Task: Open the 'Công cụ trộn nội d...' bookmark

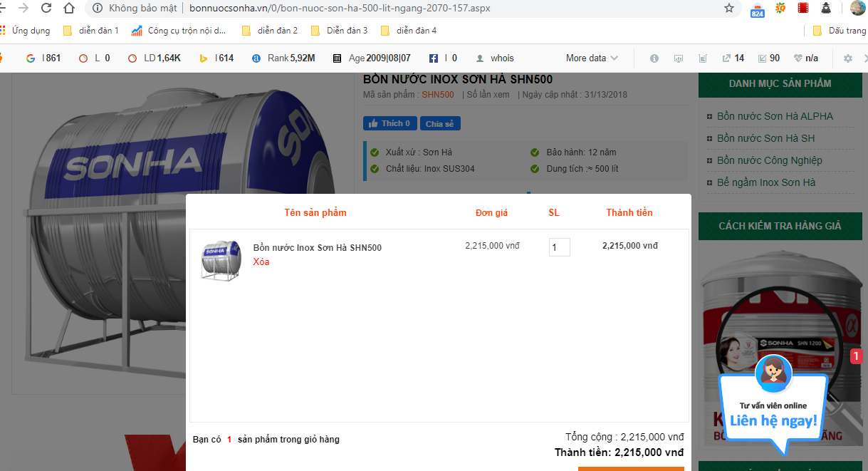Action: click(x=178, y=31)
